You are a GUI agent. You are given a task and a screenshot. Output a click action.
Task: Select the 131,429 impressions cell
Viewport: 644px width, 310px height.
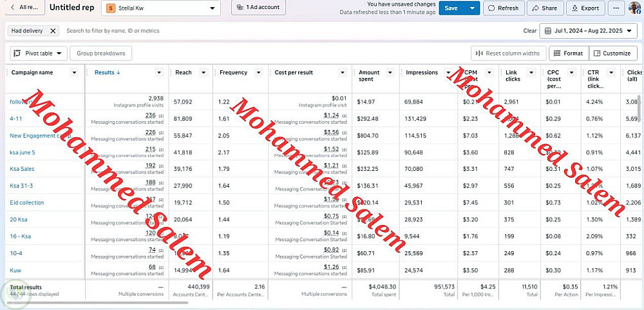[x=415, y=119]
